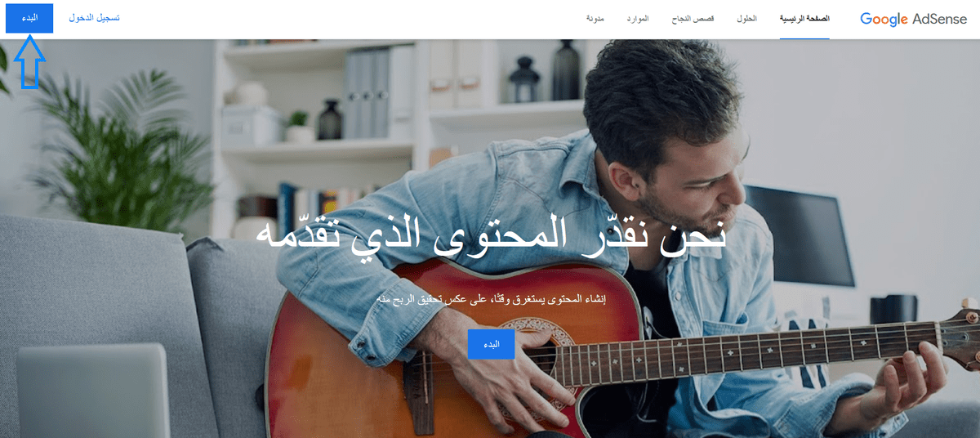Open قصص النجاح in navigation bar

pos(692,18)
